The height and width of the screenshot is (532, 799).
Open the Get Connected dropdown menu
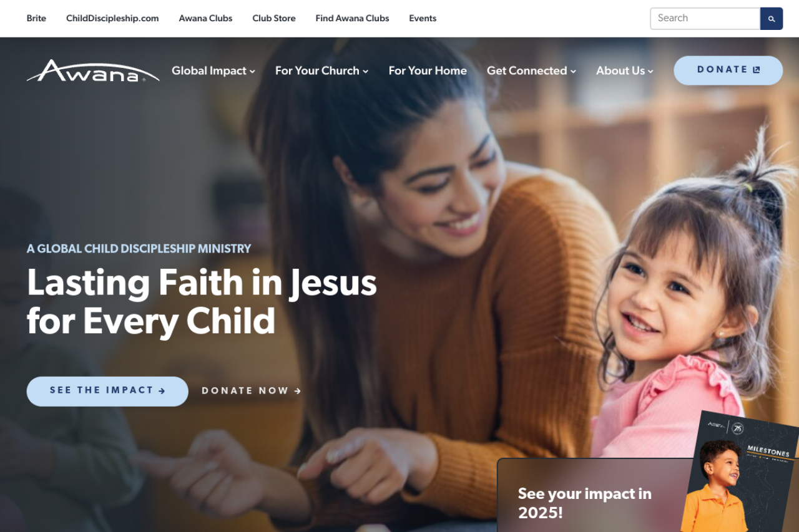(531, 70)
